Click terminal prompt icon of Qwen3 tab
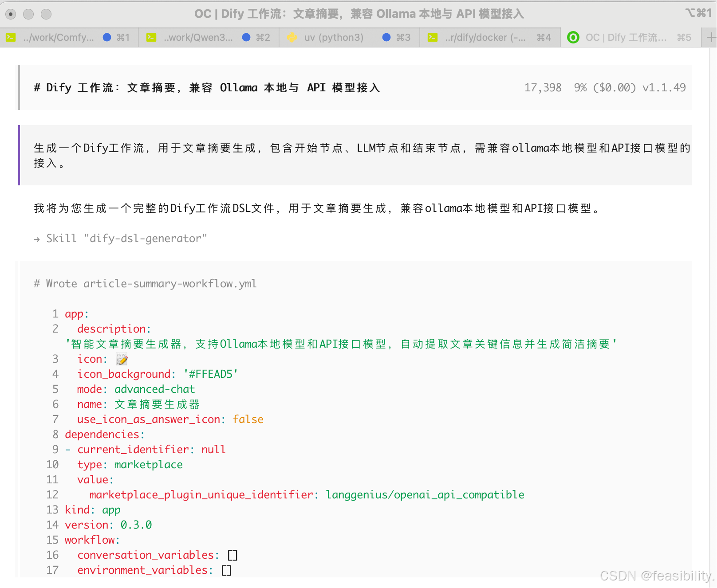 pyautogui.click(x=151, y=38)
